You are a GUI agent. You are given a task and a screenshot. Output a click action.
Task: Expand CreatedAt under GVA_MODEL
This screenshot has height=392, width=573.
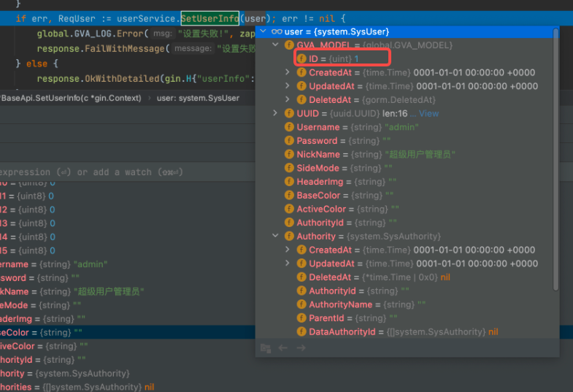click(288, 72)
